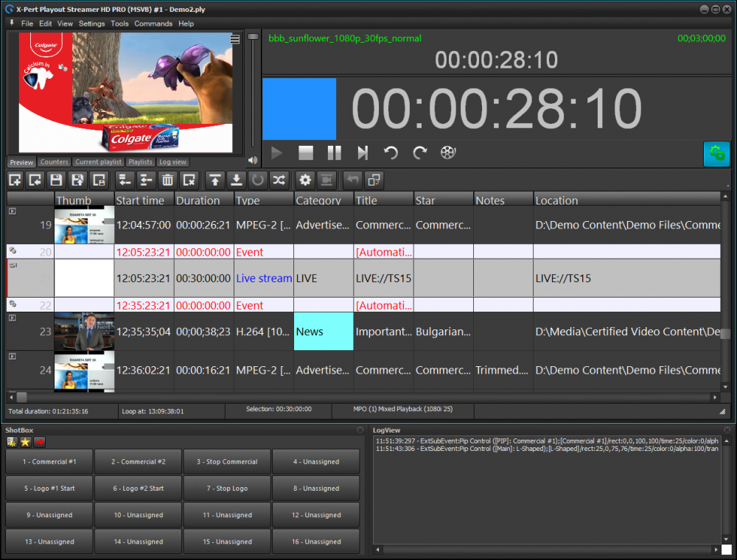This screenshot has height=560, width=737.
Task: Toggle the green automation gears button
Action: [x=716, y=153]
